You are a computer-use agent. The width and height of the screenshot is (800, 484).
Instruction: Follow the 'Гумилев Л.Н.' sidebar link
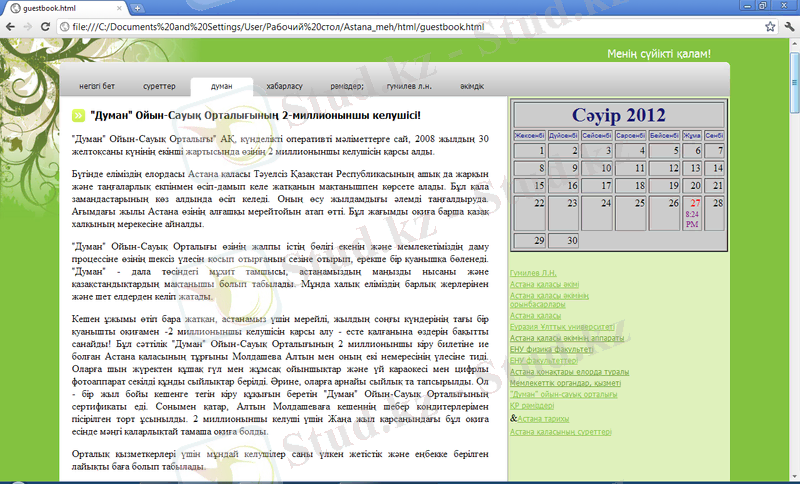click(x=533, y=273)
